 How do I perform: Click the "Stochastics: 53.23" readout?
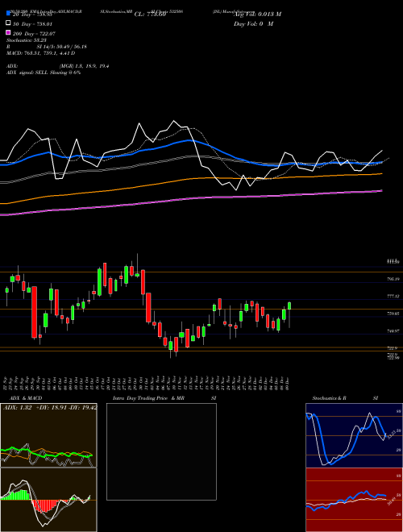(27, 40)
